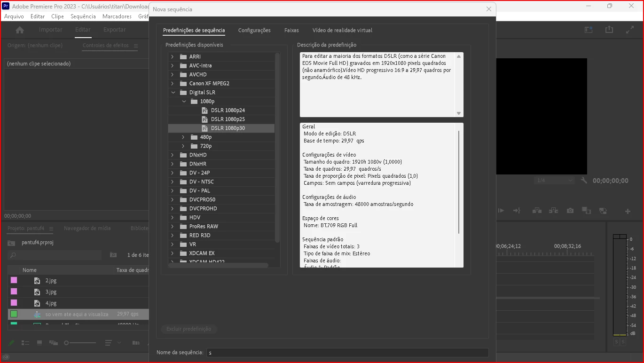Expand the AVCHD preset folder

click(173, 75)
